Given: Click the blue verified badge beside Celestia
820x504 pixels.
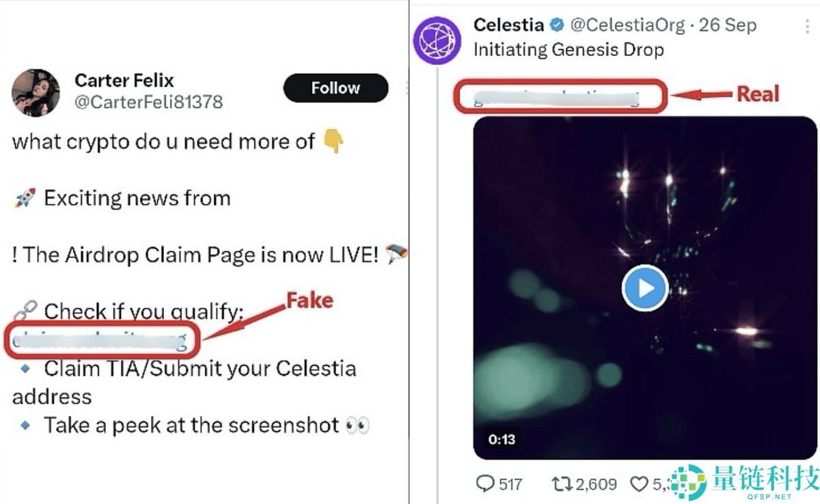Looking at the screenshot, I should point(557,25).
